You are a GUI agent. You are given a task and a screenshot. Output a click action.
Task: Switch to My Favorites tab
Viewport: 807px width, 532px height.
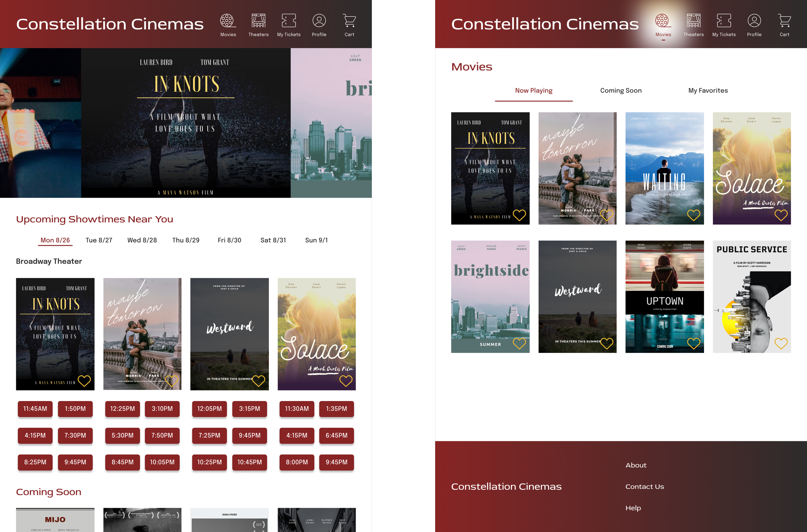(x=708, y=91)
